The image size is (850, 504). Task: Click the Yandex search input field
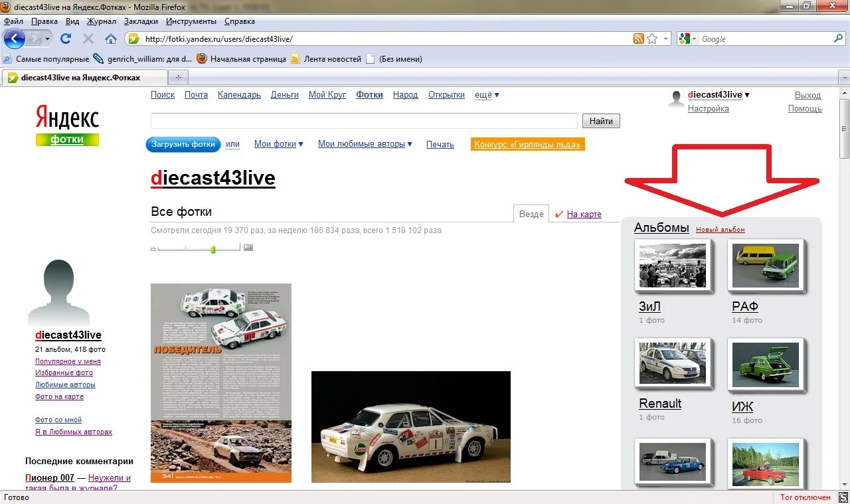coord(364,121)
